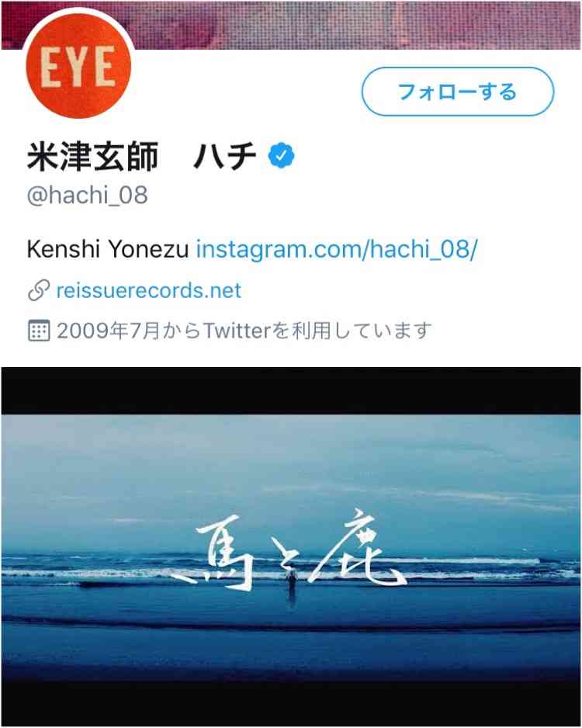
Task: Click the Kenshi Yonezu bio text
Action: [108, 249]
